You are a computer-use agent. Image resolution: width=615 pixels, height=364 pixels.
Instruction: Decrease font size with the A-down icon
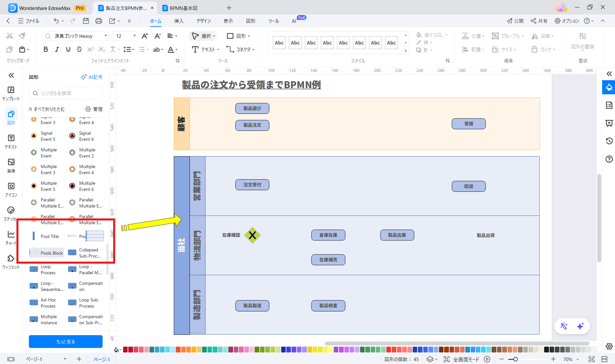157,36
